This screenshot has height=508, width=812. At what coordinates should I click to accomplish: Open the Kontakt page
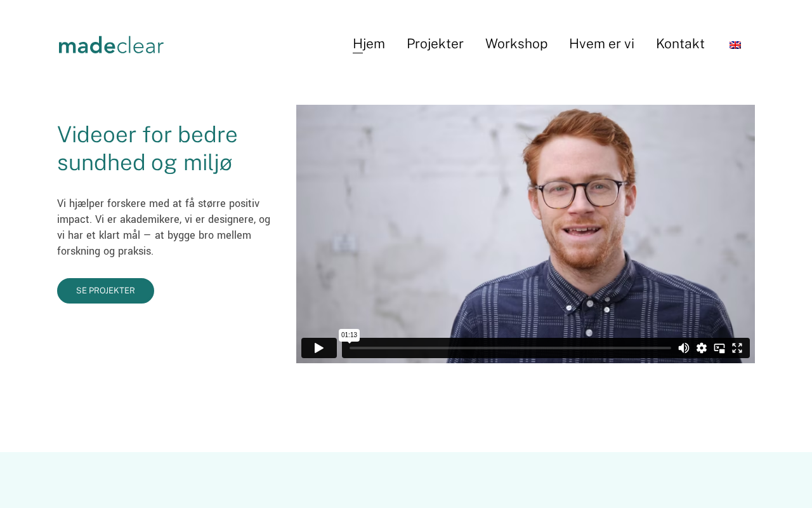680,44
